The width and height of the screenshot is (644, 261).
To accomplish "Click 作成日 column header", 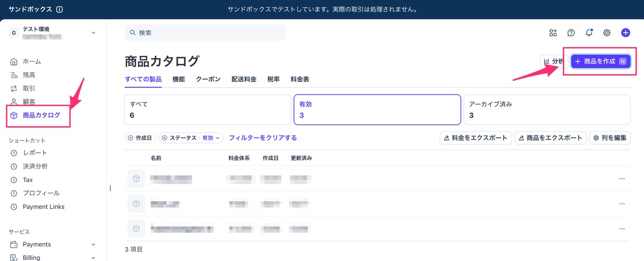I will (270, 158).
